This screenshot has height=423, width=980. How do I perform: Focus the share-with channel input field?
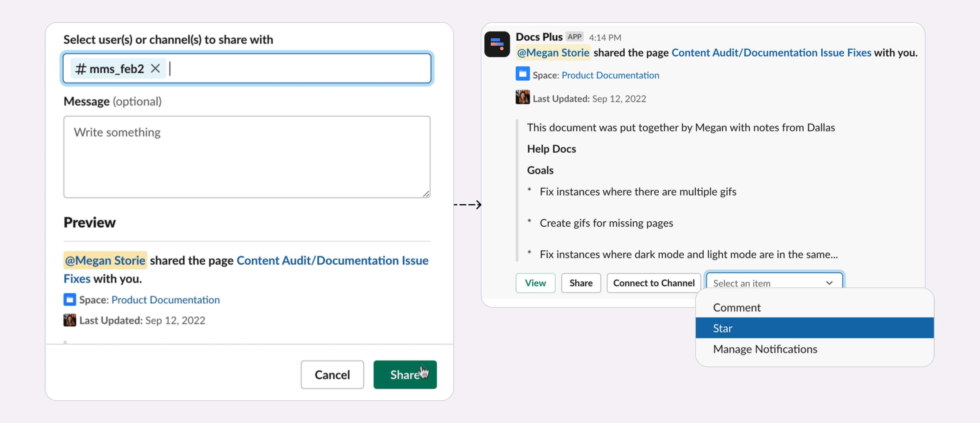(247, 69)
